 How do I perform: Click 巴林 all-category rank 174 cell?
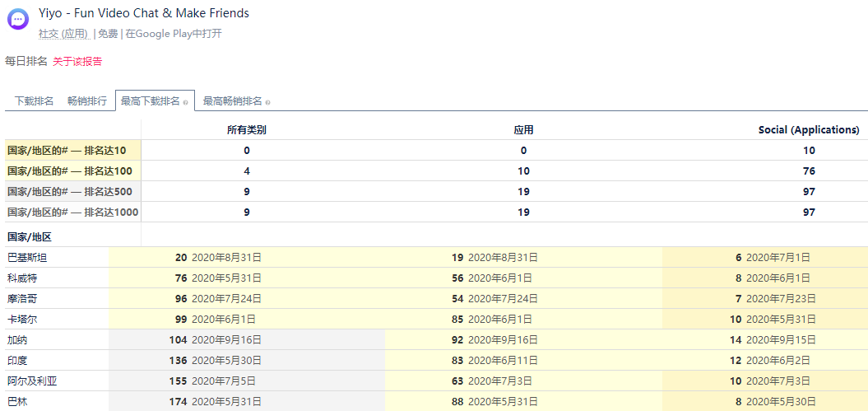click(247, 402)
